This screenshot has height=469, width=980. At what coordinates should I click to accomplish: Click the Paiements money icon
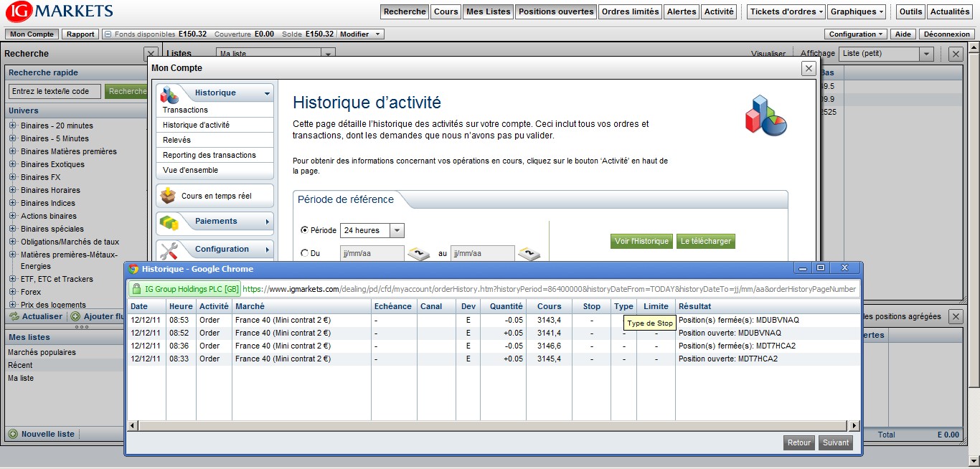point(169,222)
